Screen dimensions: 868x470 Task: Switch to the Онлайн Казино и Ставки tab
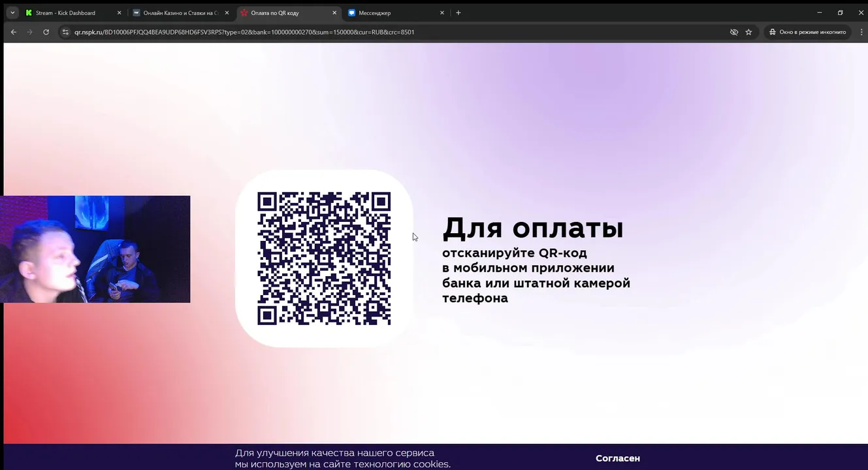pos(181,12)
